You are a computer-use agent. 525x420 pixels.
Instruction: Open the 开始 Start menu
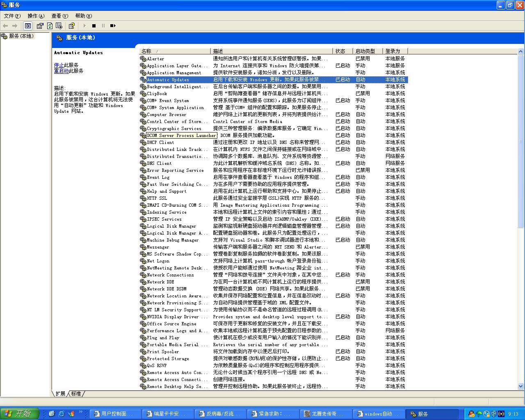click(x=20, y=413)
